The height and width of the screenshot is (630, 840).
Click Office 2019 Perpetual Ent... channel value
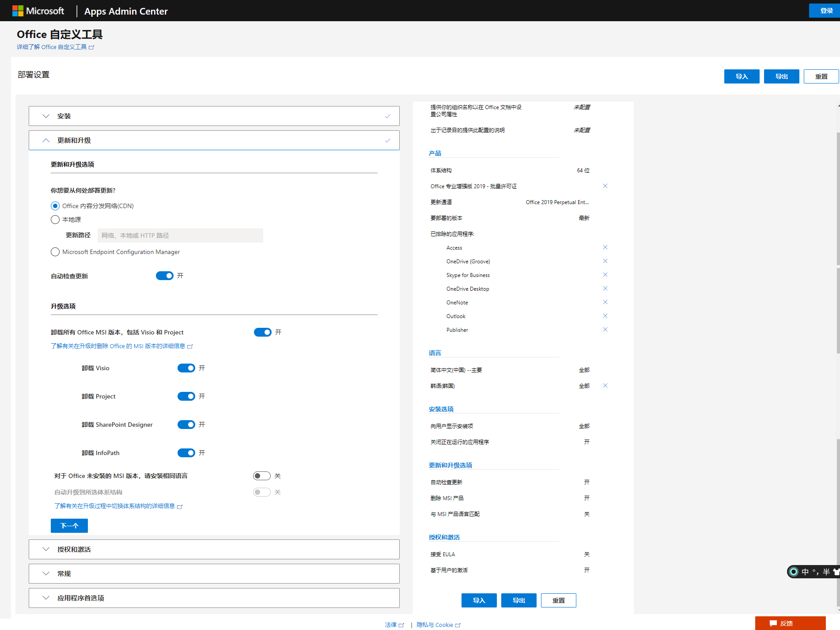[x=557, y=202]
